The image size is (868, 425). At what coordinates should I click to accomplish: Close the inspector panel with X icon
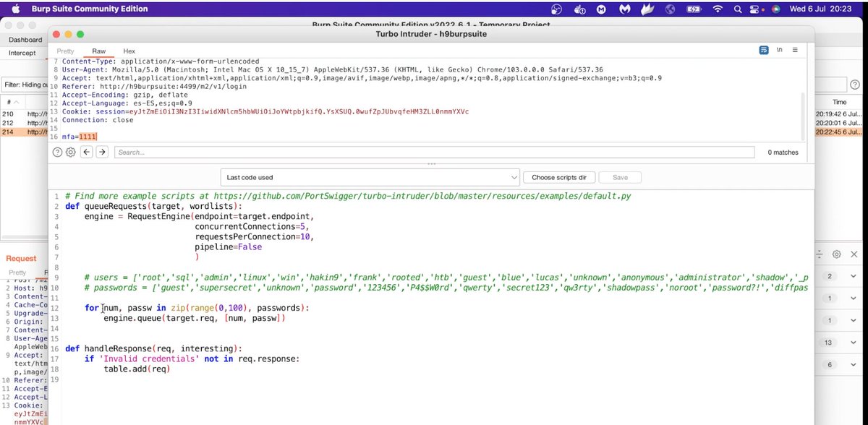[854, 254]
